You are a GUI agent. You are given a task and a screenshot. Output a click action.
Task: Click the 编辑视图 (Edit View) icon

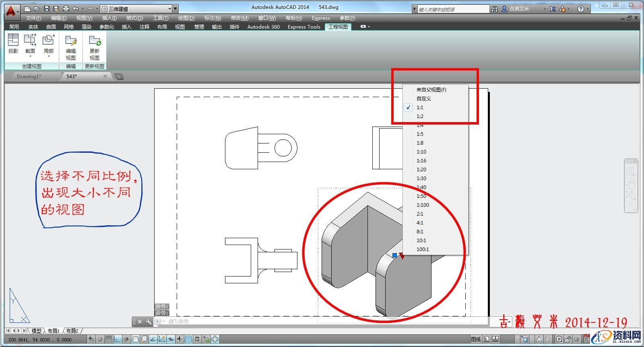(71, 47)
